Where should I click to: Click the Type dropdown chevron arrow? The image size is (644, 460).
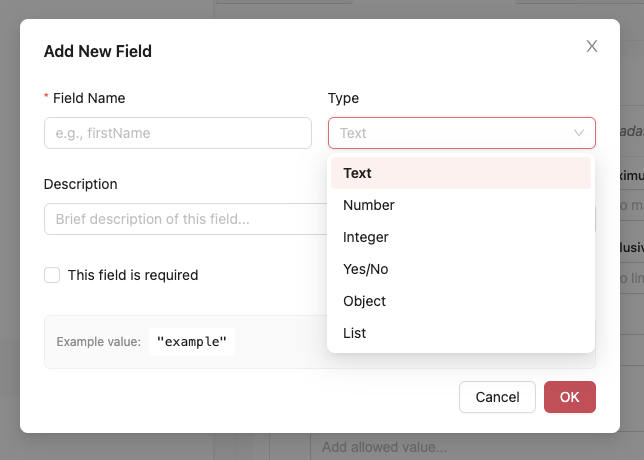(579, 133)
